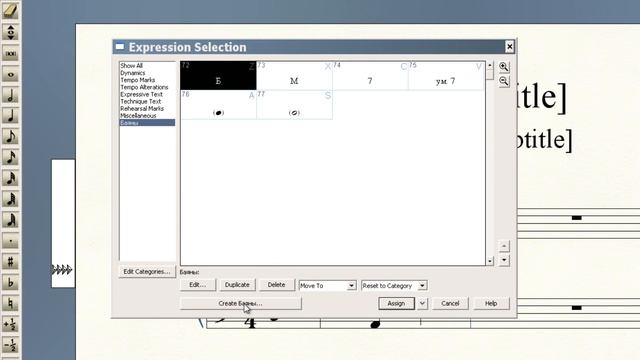Move the selected expression up in the list
The height and width of the screenshot is (360, 640).
[504, 246]
